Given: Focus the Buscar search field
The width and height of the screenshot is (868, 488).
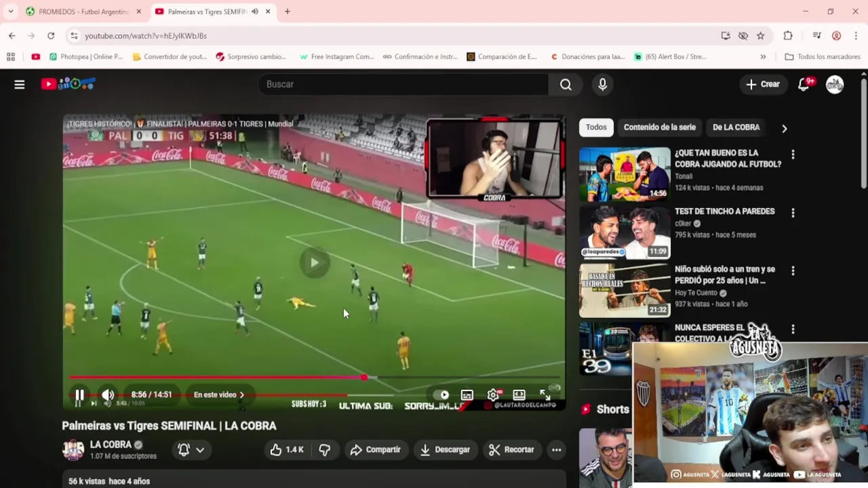Looking at the screenshot, I should click(x=403, y=84).
